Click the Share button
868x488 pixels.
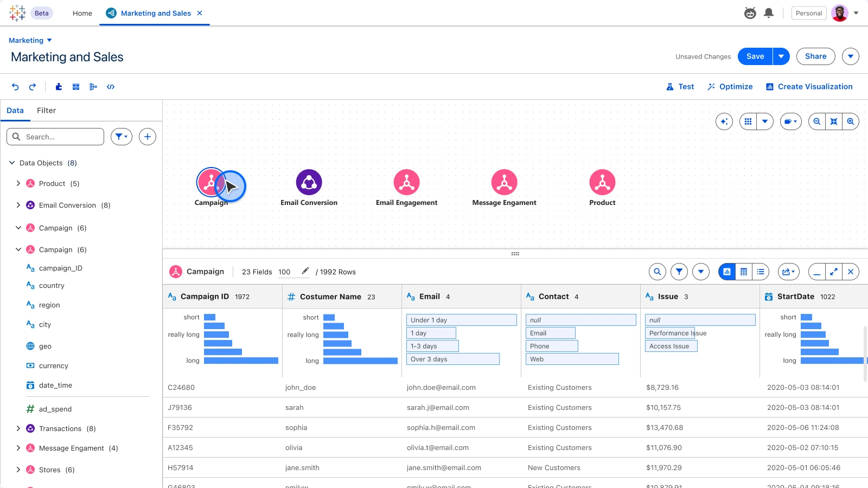point(816,56)
